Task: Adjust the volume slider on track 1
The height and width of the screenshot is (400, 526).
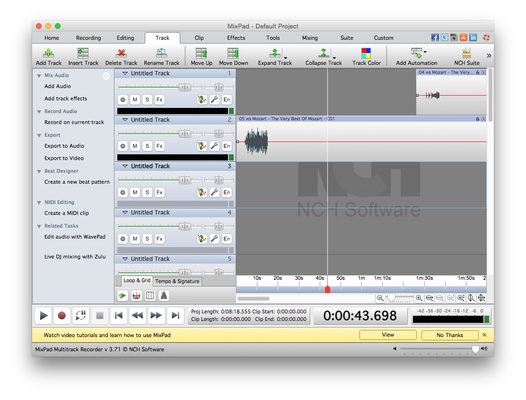Action: click(x=185, y=88)
